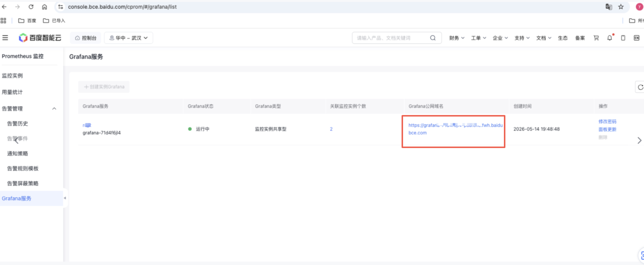Click 面板更新 for the Grafana instance
Image resolution: width=644 pixels, height=265 pixels.
pyautogui.click(x=607, y=129)
